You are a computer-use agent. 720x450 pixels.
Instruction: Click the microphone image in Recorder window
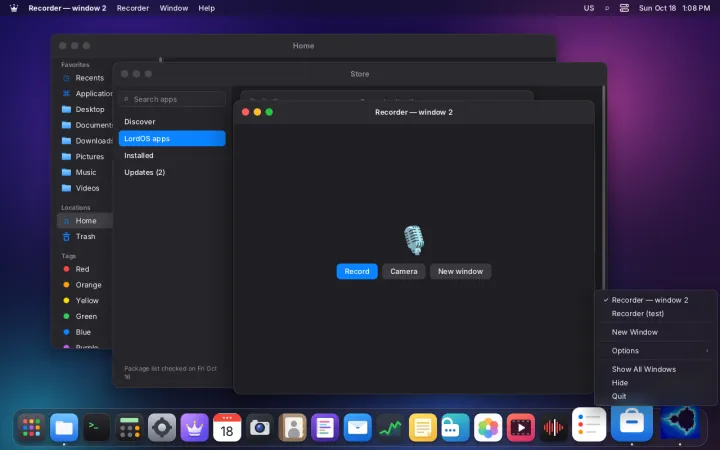click(x=414, y=240)
